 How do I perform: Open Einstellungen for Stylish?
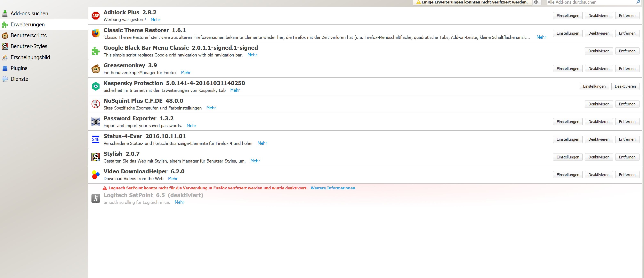(567, 157)
